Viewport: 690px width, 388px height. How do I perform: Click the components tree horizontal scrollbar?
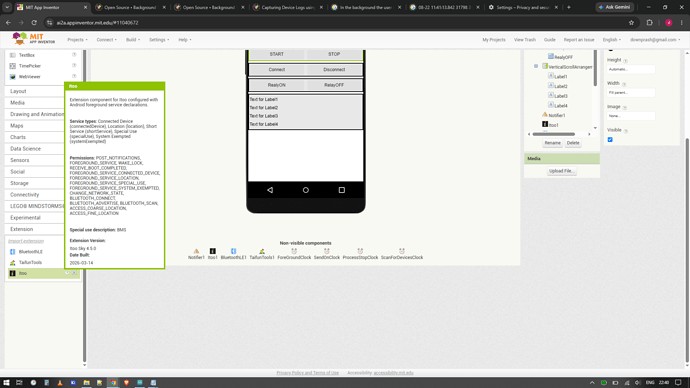tap(554, 134)
